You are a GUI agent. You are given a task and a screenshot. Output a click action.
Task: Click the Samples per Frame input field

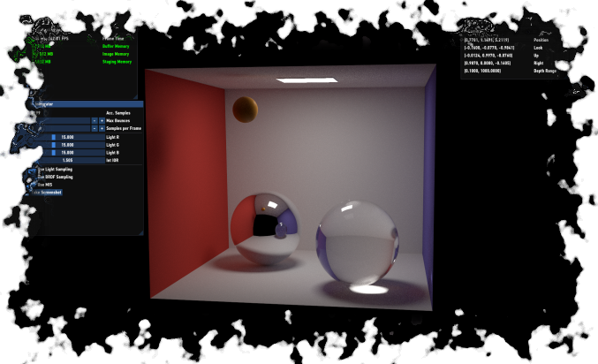pos(61,129)
